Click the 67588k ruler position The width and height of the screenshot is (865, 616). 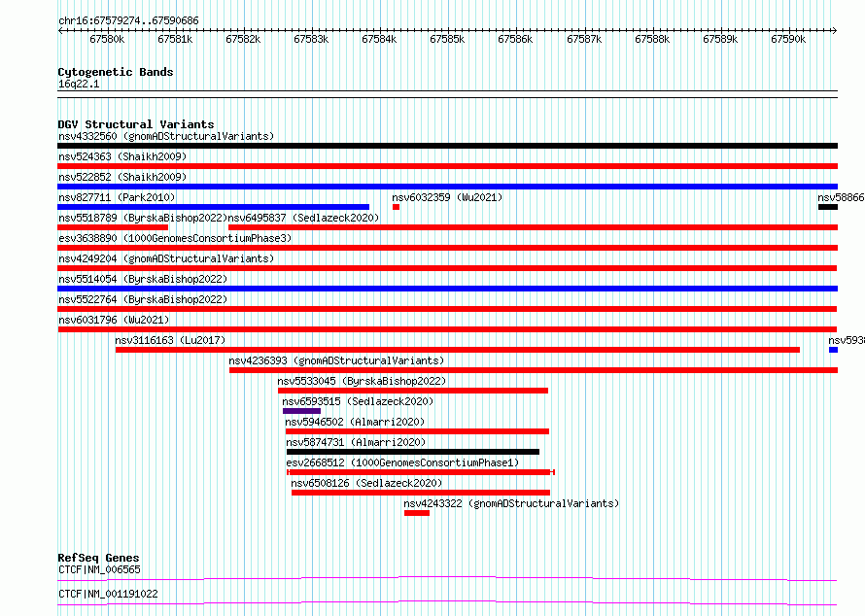(x=652, y=39)
